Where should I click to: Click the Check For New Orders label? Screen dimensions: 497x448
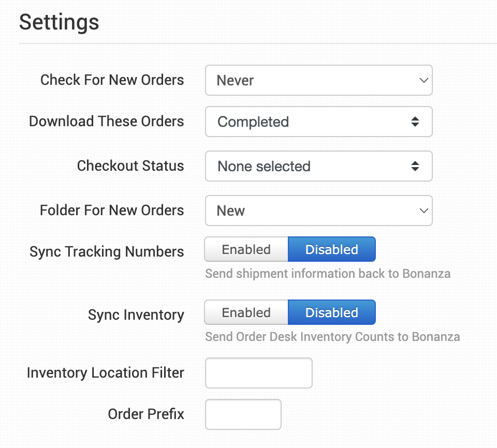point(112,80)
